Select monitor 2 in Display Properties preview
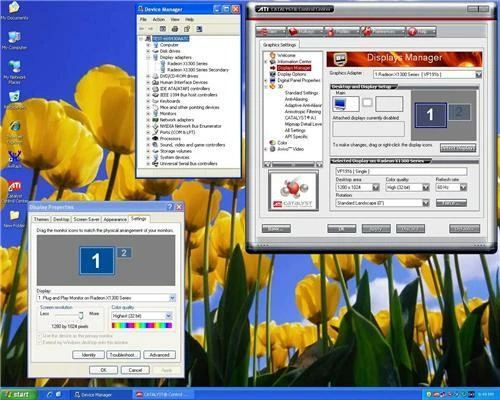Viewport: 500px width, 400px height. 124,253
